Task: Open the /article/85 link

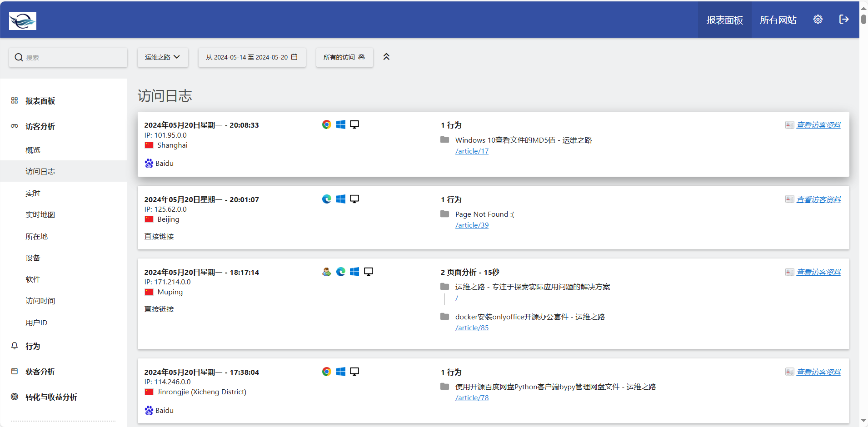Action: click(x=472, y=328)
